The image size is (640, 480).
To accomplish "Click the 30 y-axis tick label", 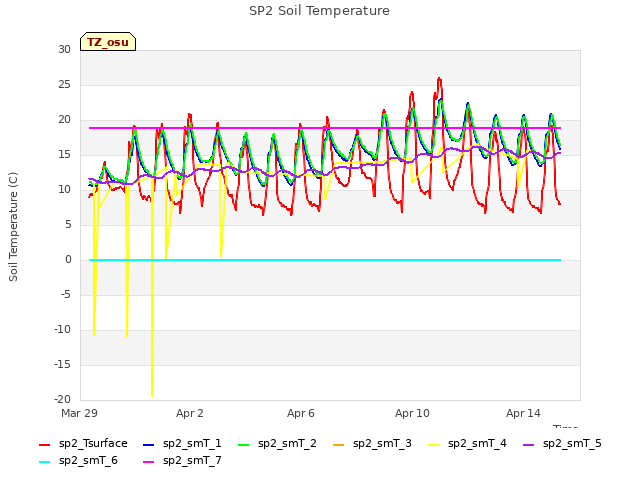I will (x=64, y=49).
